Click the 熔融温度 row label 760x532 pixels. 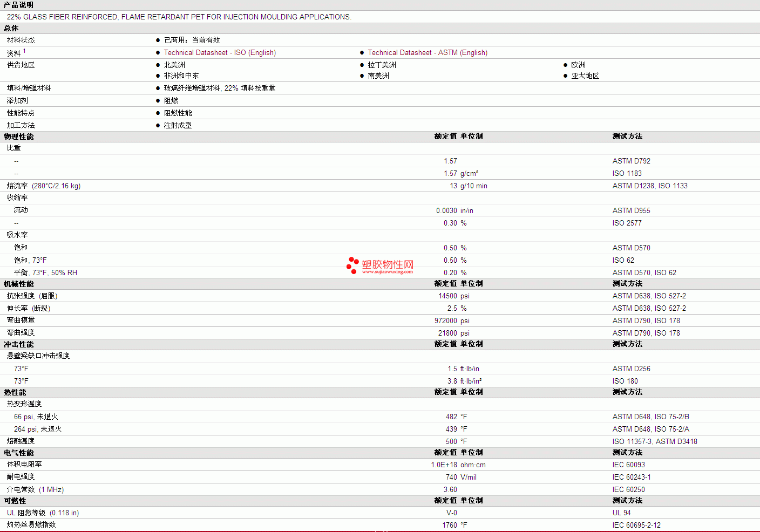[21, 441]
